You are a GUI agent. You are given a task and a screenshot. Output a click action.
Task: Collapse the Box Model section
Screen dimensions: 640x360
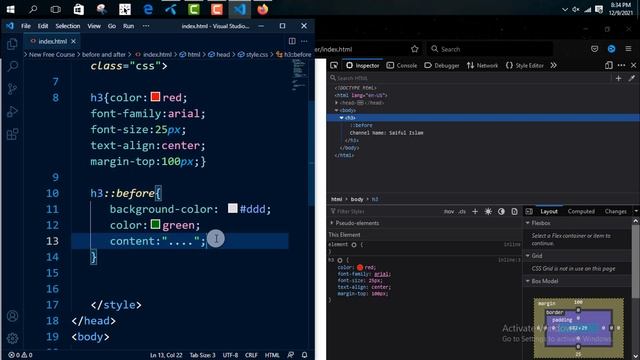[527, 281]
